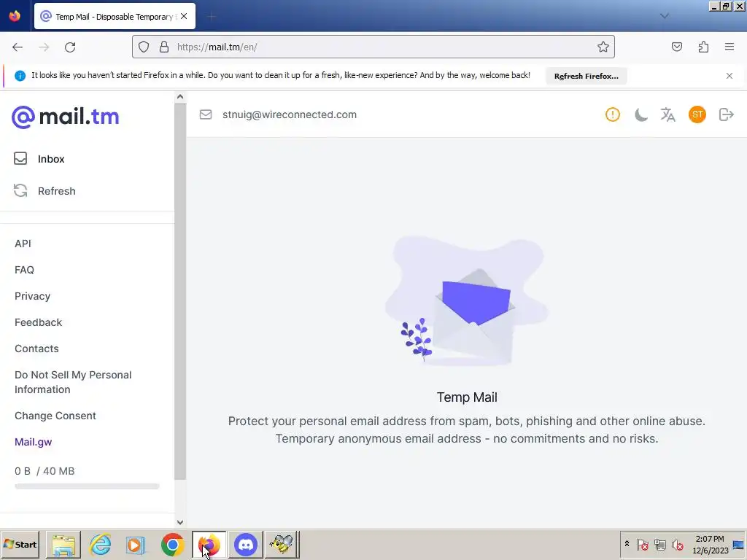Click the Firefox address bar
This screenshot has height=560, width=747.
click(x=373, y=47)
